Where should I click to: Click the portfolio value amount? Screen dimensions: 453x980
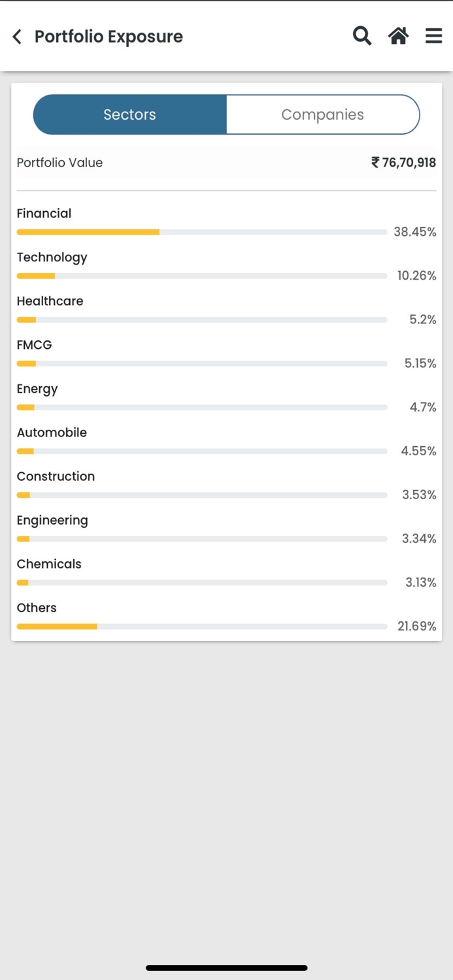coord(403,163)
